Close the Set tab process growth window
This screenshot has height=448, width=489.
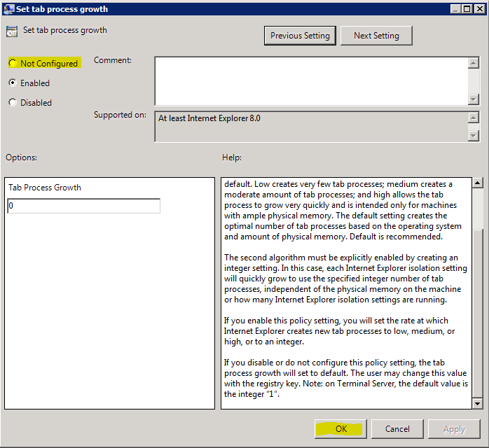click(x=479, y=9)
